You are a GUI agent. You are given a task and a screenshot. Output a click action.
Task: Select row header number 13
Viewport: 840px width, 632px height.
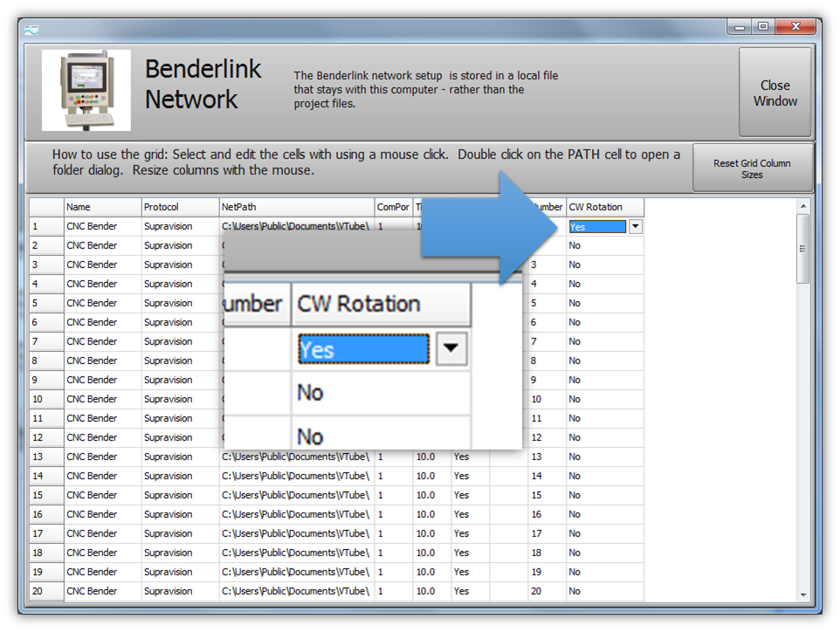46,457
